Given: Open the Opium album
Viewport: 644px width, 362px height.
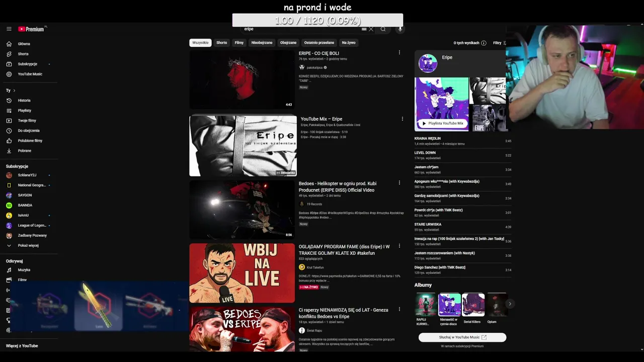Looking at the screenshot, I should point(497,309).
